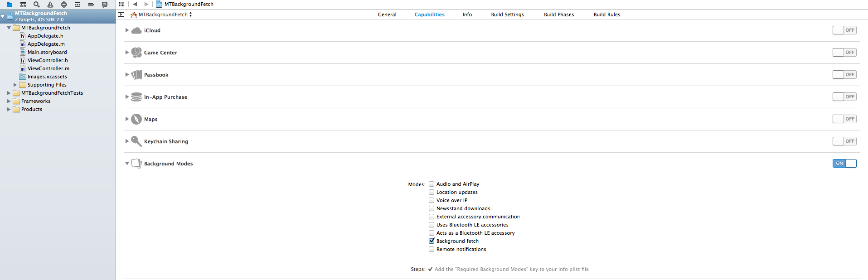
Task: Expand the Passbook section
Action: 127,75
